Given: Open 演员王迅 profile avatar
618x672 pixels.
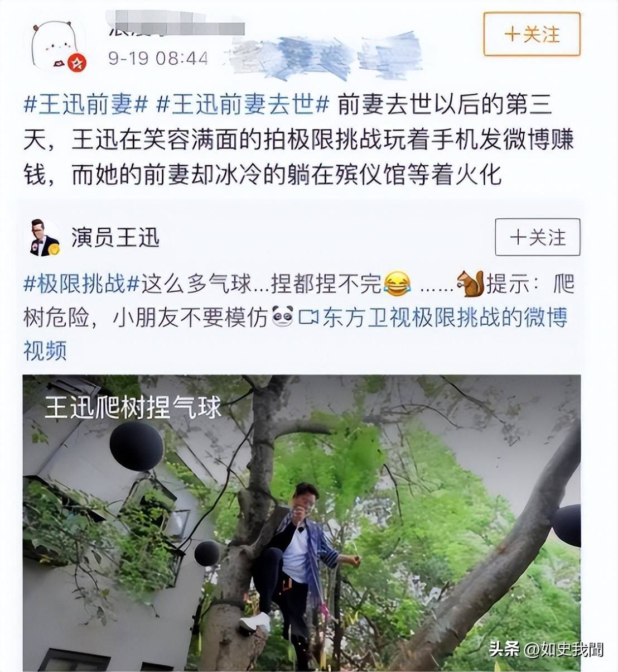Looking at the screenshot, I should pyautogui.click(x=45, y=238).
